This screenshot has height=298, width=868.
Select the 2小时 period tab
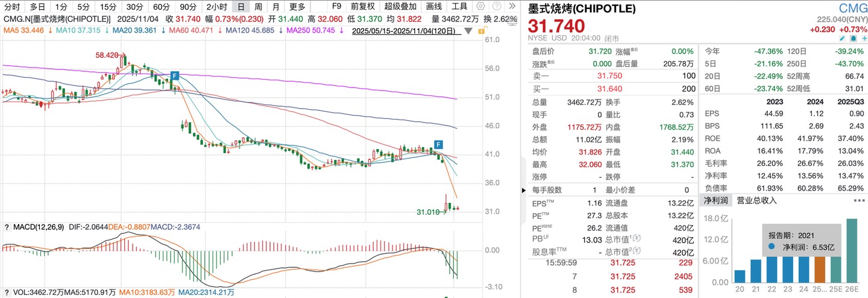pyautogui.click(x=216, y=7)
